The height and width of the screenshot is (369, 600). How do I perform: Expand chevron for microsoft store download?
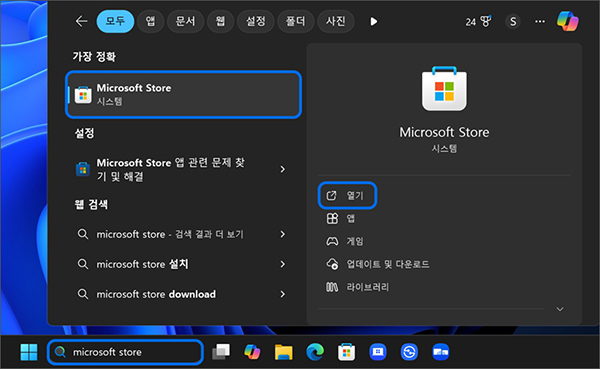tap(283, 294)
